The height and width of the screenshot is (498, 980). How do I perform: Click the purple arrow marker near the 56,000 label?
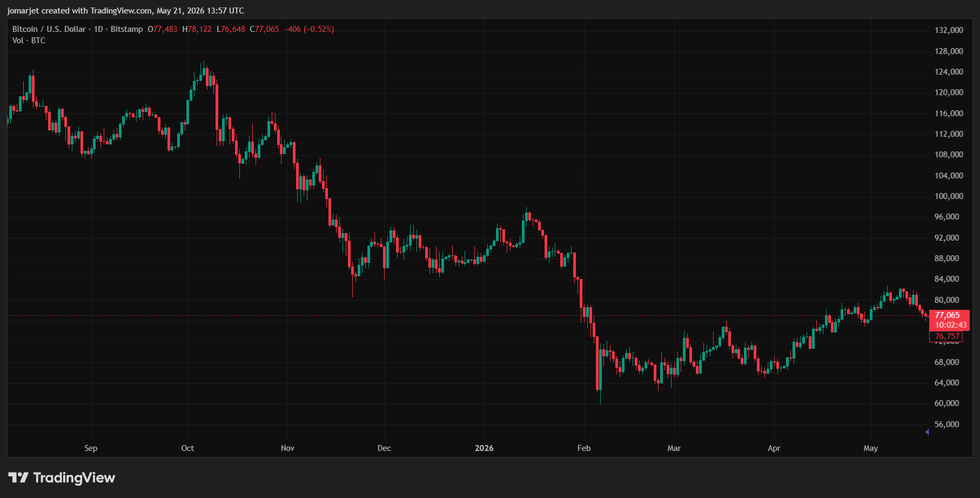click(x=927, y=432)
